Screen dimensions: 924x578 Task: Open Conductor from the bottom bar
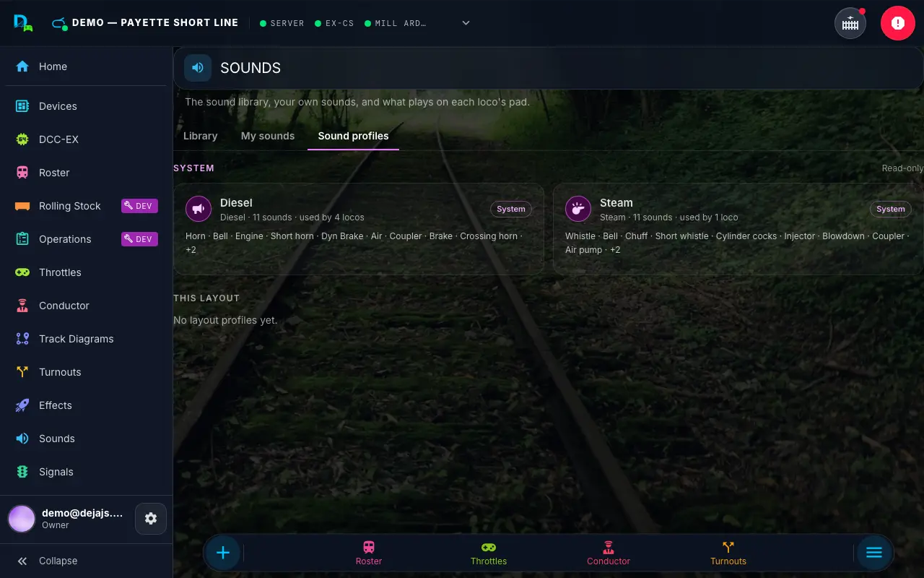pos(609,553)
